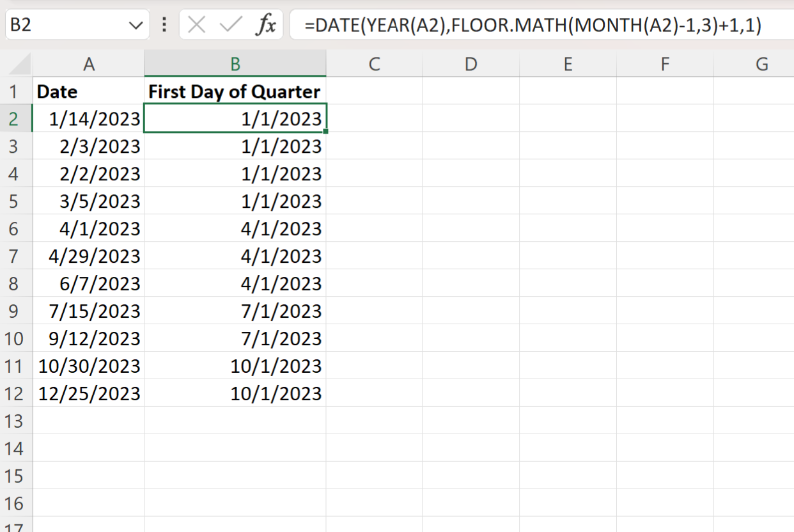Click cell B12 showing 10/1/2023

pos(235,394)
